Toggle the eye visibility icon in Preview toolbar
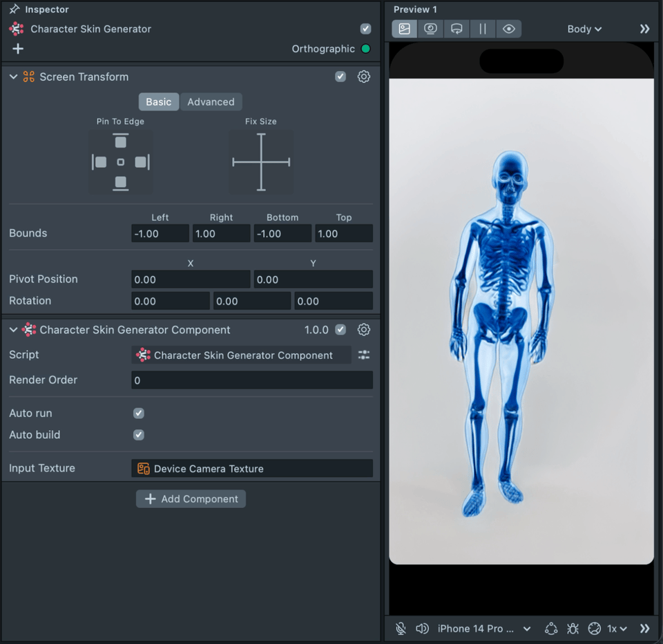 pyautogui.click(x=509, y=29)
